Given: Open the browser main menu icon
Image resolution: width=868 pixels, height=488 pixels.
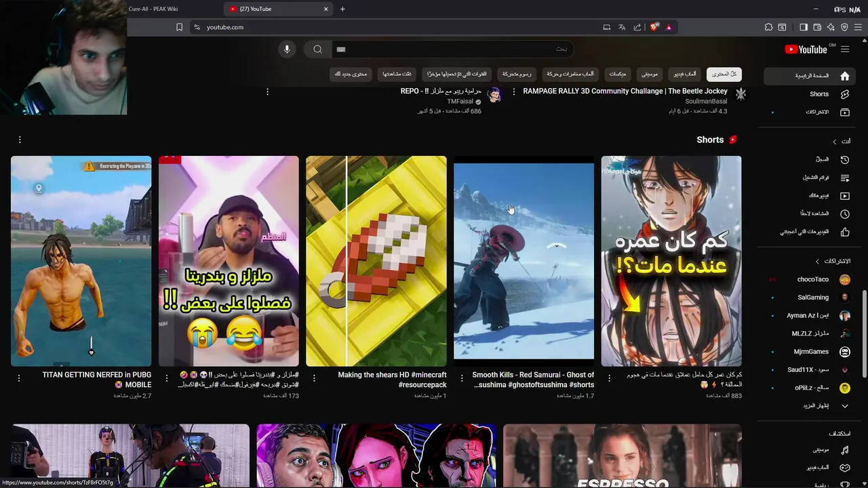Looking at the screenshot, I should [858, 27].
